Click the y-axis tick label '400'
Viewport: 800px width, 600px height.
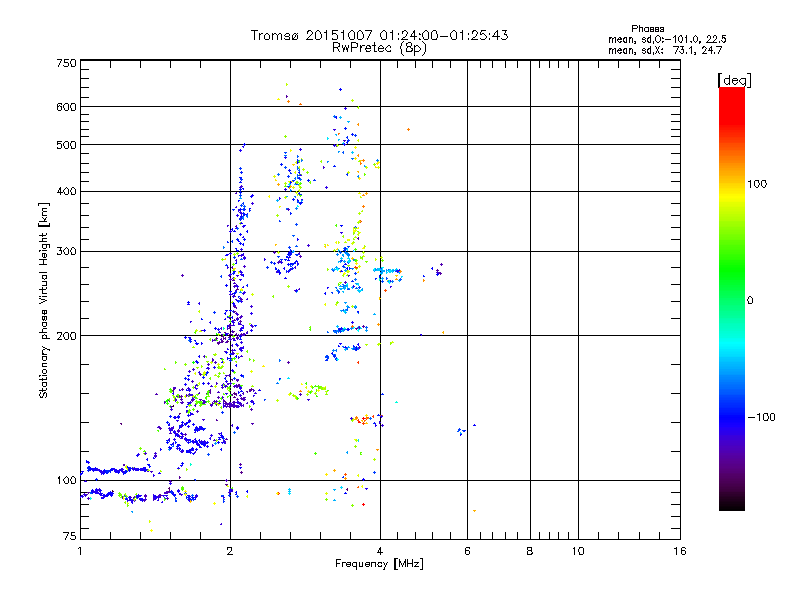pyautogui.click(x=67, y=192)
